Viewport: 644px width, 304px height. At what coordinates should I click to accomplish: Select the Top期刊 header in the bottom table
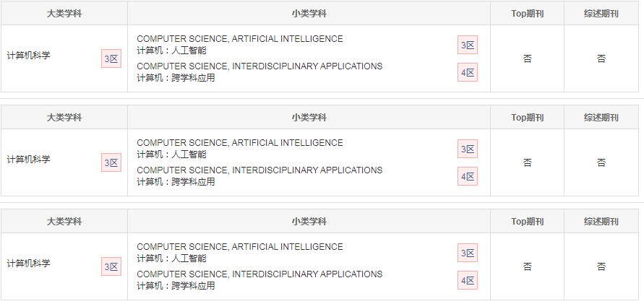[528, 222]
